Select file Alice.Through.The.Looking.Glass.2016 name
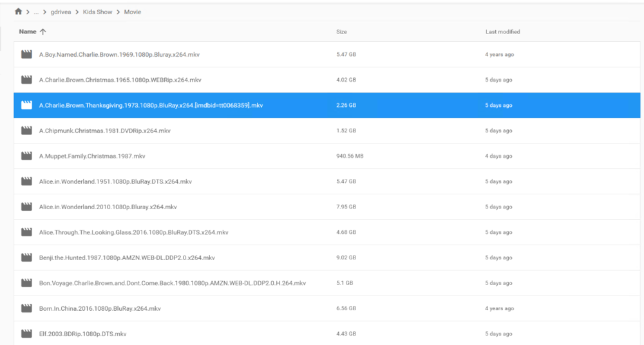The width and height of the screenshot is (644, 345). pyautogui.click(x=133, y=232)
